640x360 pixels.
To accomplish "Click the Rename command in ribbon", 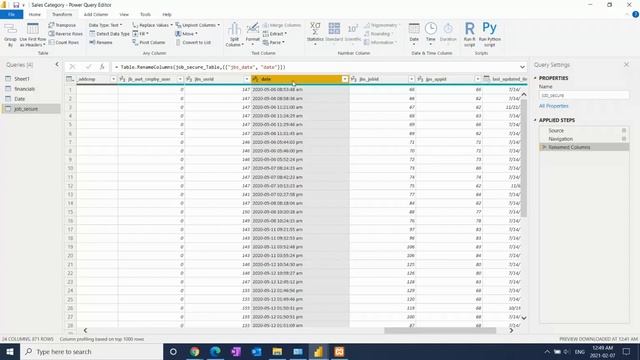I will coord(101,42).
